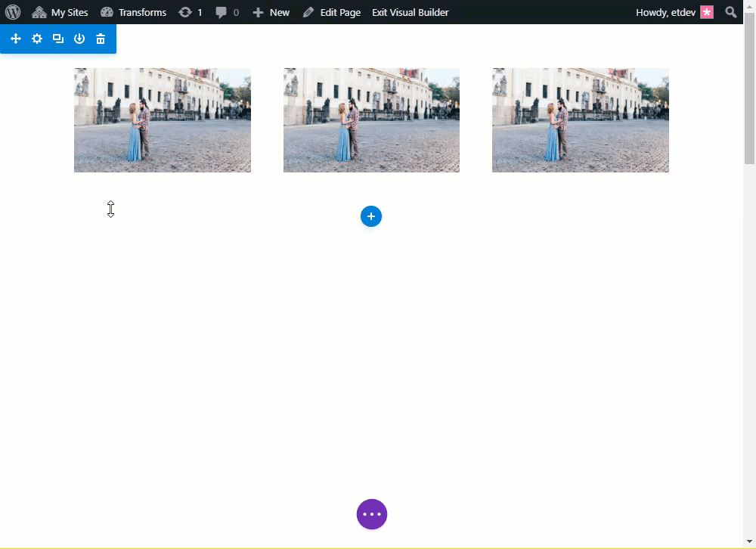
Task: Open the Transforms site menu
Action: tap(133, 12)
